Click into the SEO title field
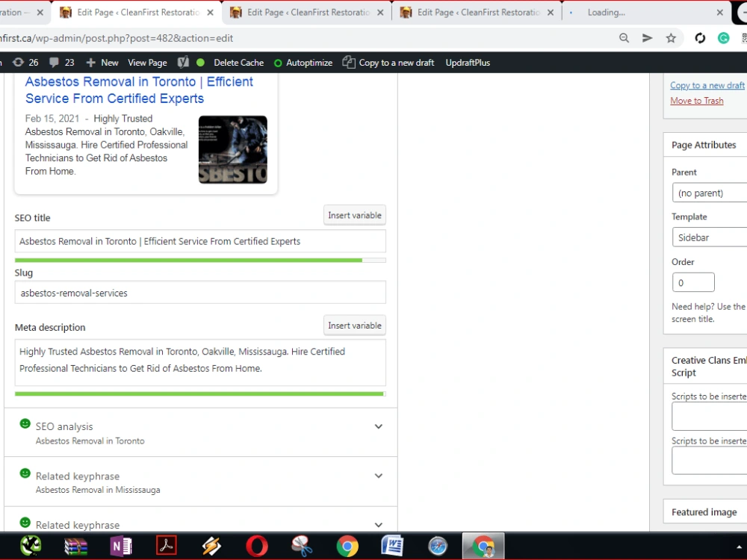 point(200,241)
